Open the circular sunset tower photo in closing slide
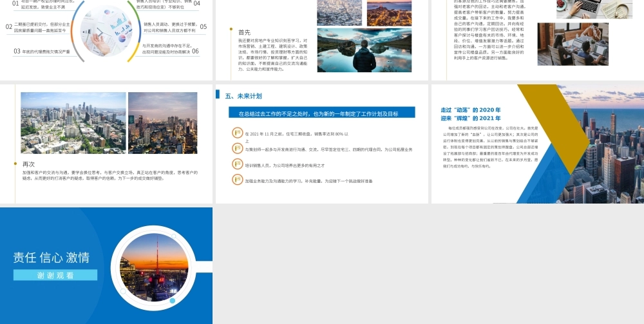Viewport: 644px width, 324px height. 154,268
